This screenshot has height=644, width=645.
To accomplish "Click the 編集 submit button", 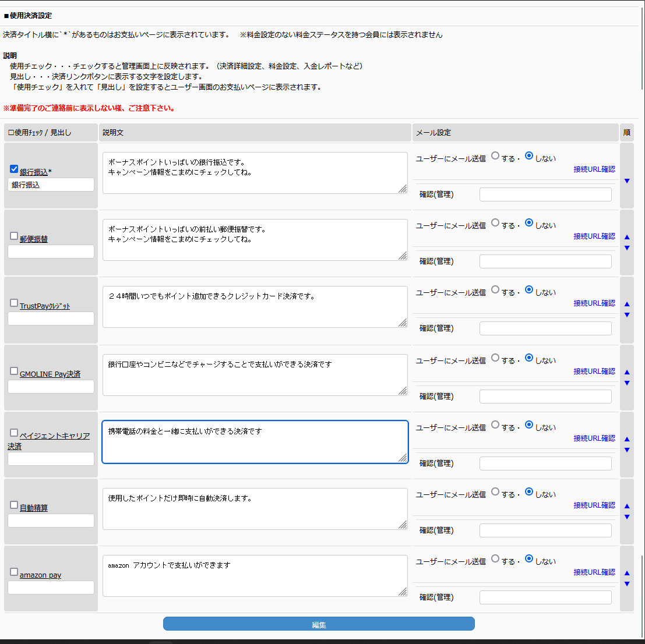I will [x=319, y=624].
